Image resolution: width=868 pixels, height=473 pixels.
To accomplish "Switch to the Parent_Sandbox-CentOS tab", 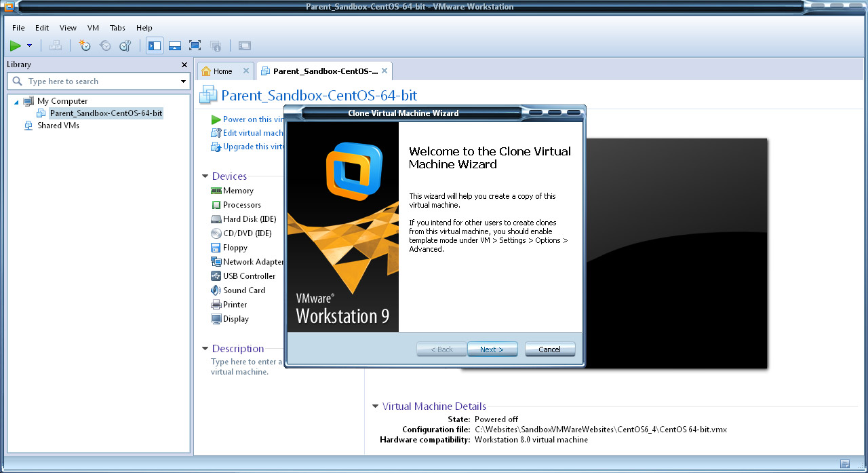I will (x=325, y=71).
